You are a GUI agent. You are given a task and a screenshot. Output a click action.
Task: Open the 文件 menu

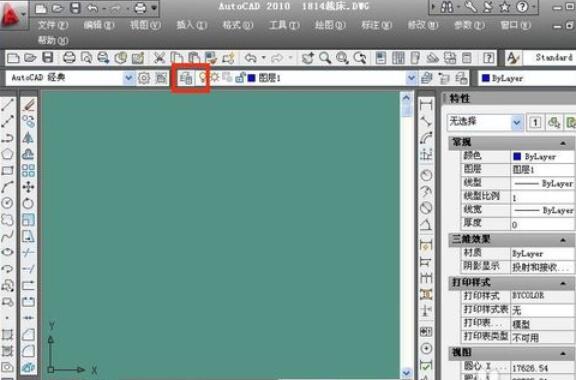[x=53, y=25]
